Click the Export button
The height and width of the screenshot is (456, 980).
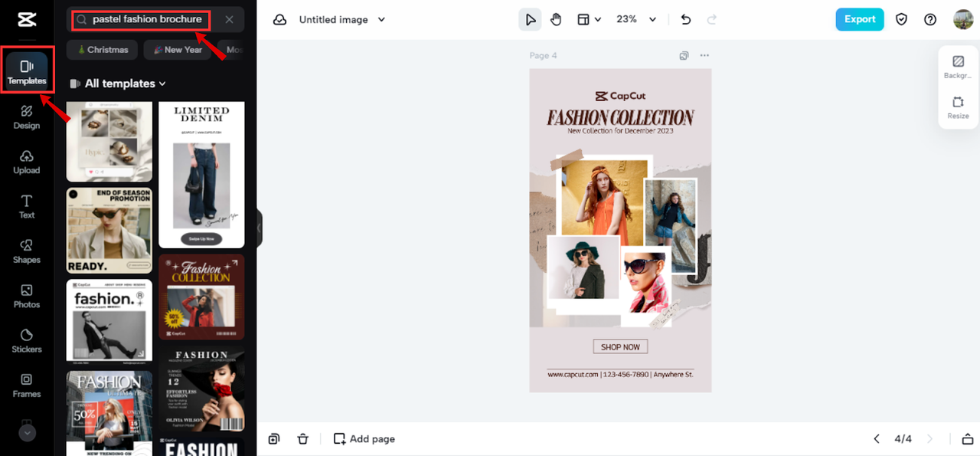pyautogui.click(x=860, y=19)
